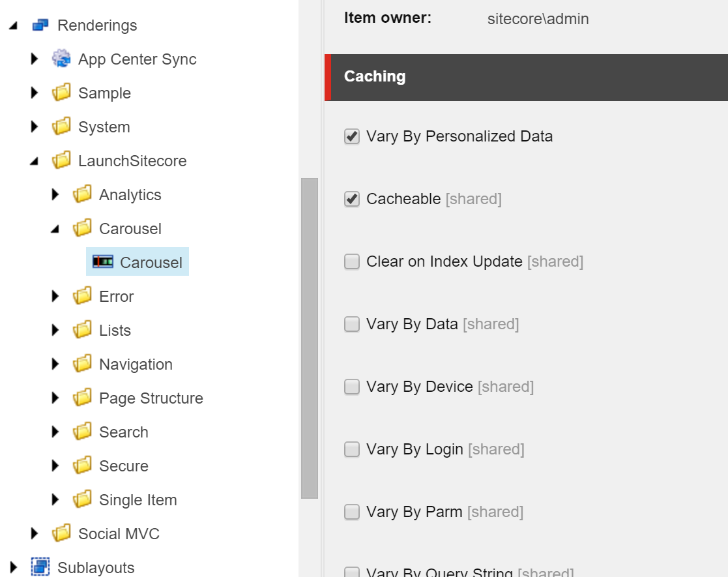The width and height of the screenshot is (728, 577).
Task: Select the Secure folder label
Action: [123, 466]
